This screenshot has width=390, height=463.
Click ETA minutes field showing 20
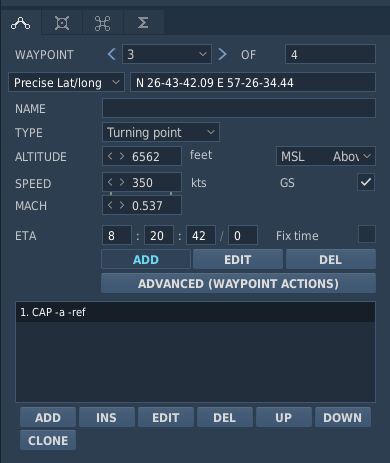pos(159,235)
